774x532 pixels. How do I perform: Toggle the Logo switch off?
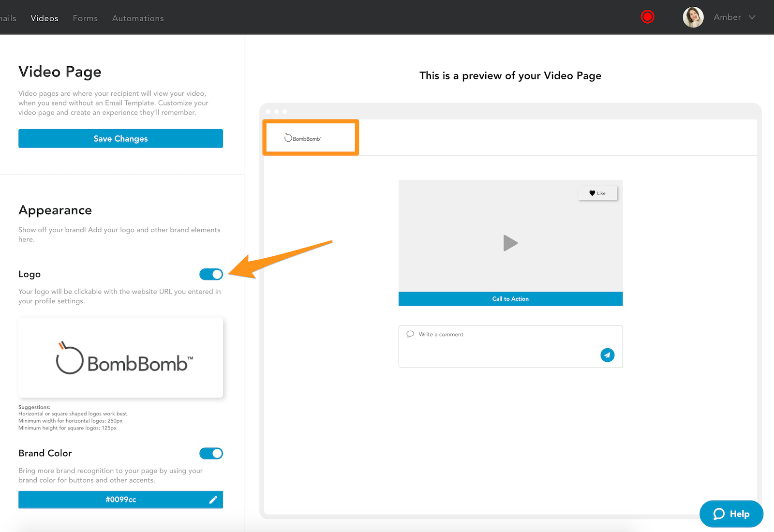point(211,274)
